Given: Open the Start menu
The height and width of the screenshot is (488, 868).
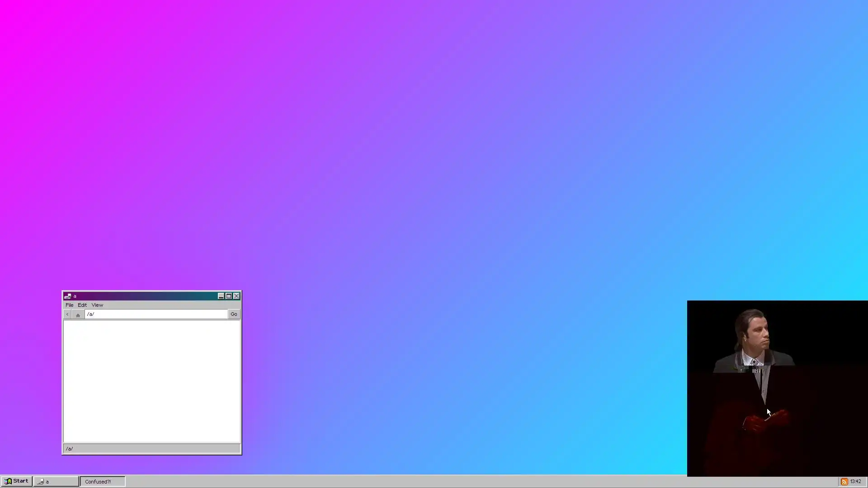Looking at the screenshot, I should click(x=17, y=481).
